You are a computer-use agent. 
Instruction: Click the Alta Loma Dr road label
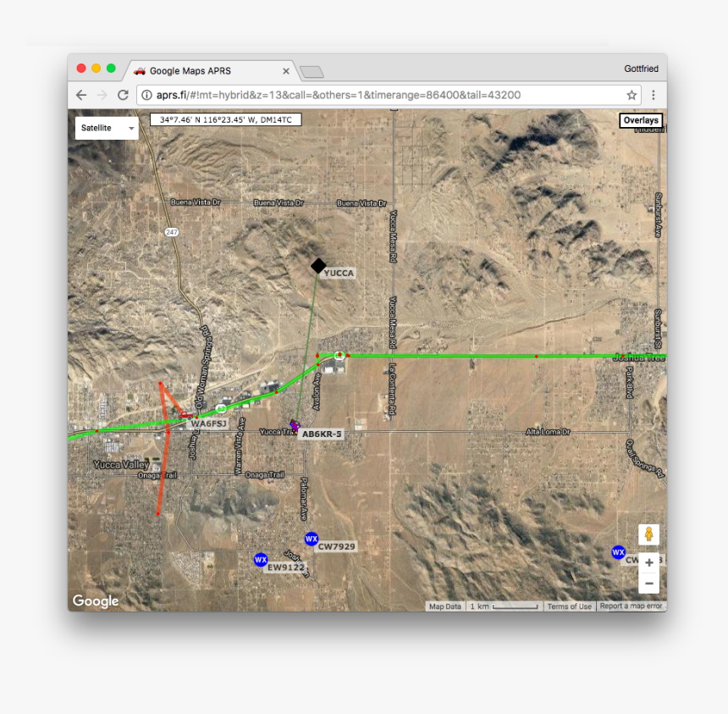coord(548,432)
